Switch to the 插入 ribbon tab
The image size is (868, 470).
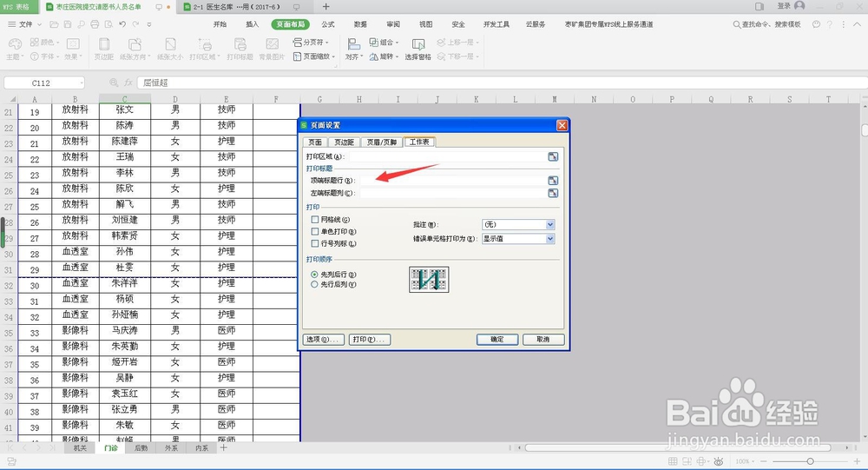click(253, 24)
